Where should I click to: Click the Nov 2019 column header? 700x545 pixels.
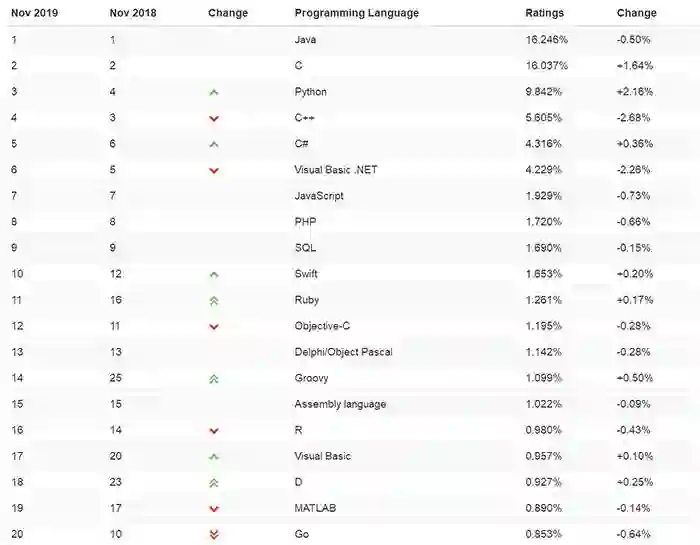[34, 13]
